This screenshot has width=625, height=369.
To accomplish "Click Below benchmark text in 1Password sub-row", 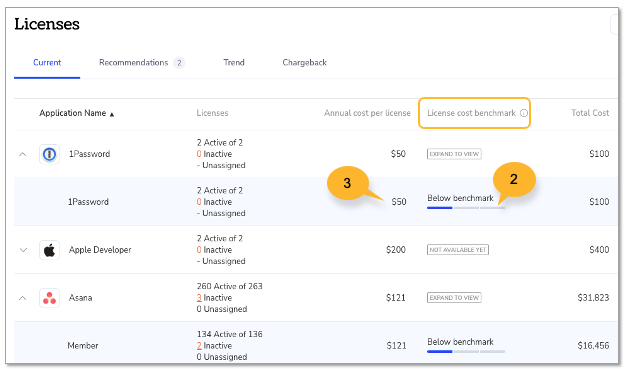I will tap(460, 198).
